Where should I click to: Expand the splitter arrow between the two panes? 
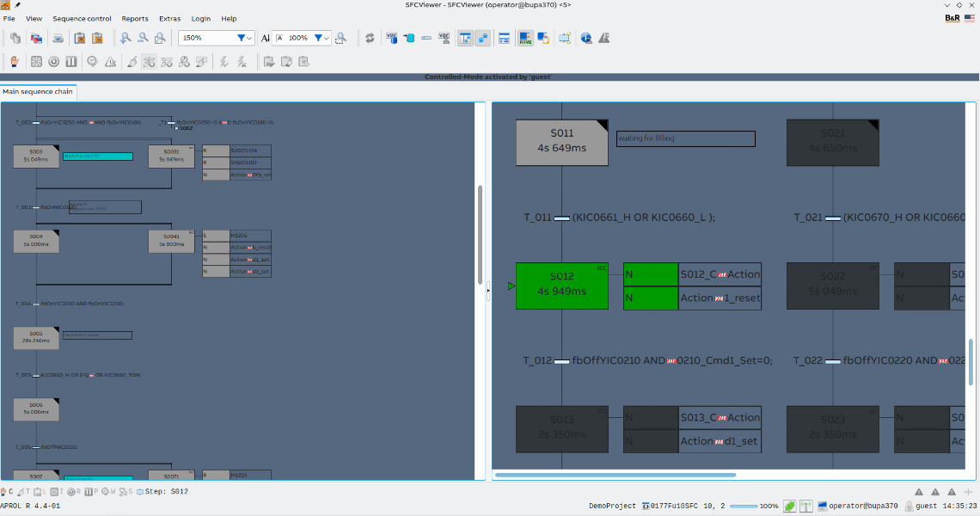pyautogui.click(x=488, y=290)
